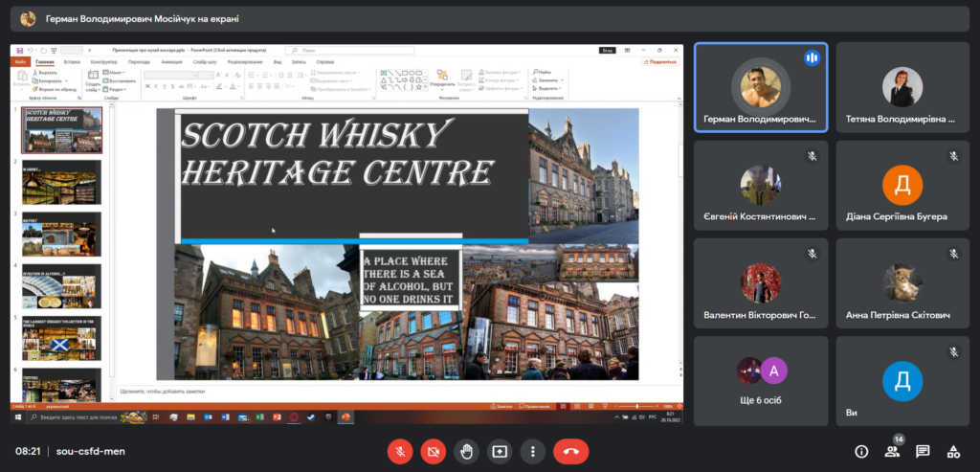Turn the camera on in Meet
The width and height of the screenshot is (980, 472).
[x=433, y=451]
